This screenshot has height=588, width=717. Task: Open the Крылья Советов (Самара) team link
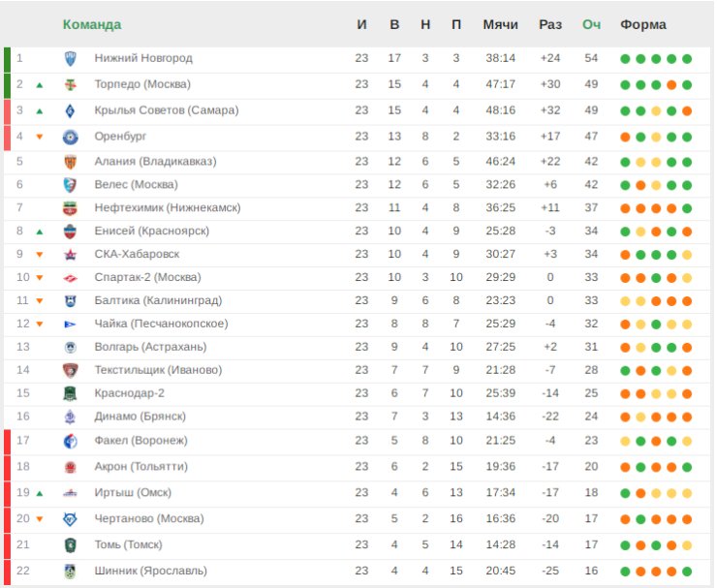tap(166, 110)
